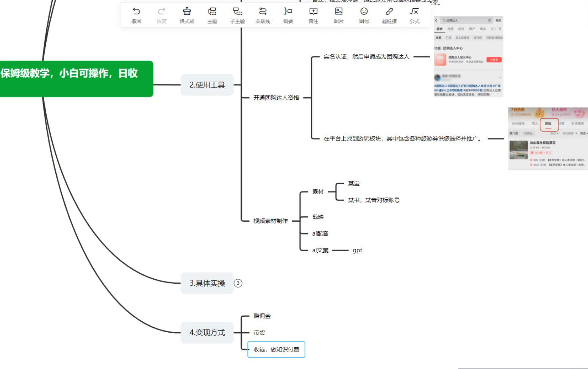This screenshot has width=588, height=369.
Task: Select the 视频素材制作 subtopic
Action: point(271,221)
